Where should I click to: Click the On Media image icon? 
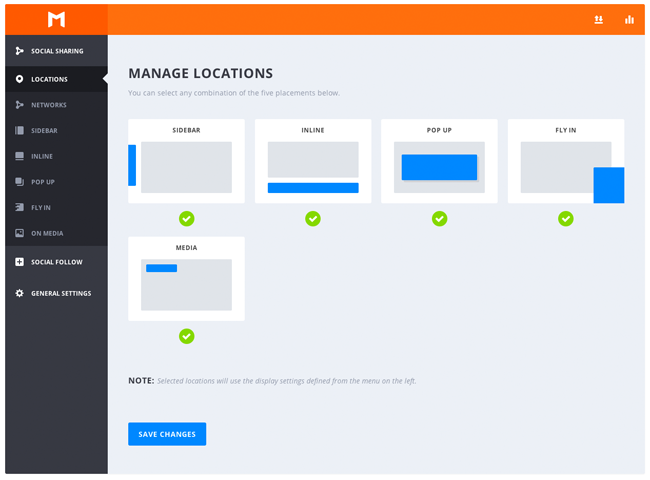point(19,233)
